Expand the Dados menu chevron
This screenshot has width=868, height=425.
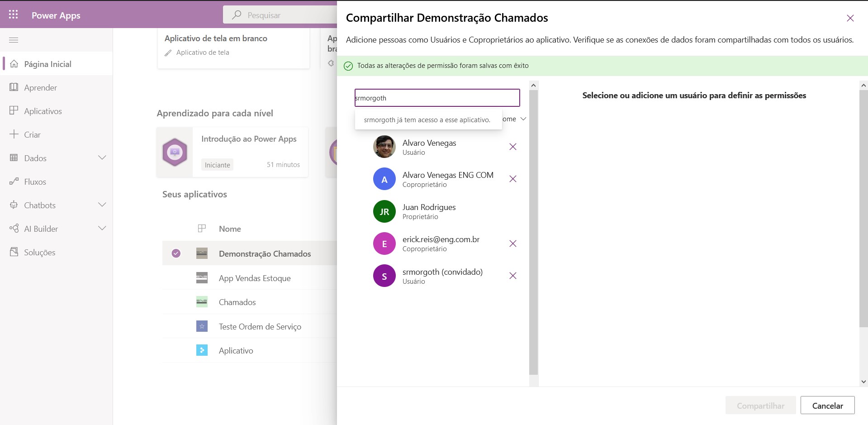[x=102, y=158]
